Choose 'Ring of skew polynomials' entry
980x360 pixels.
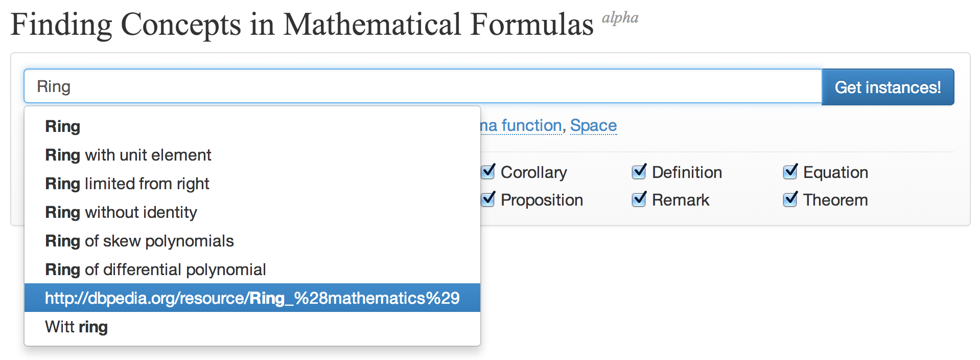[139, 241]
